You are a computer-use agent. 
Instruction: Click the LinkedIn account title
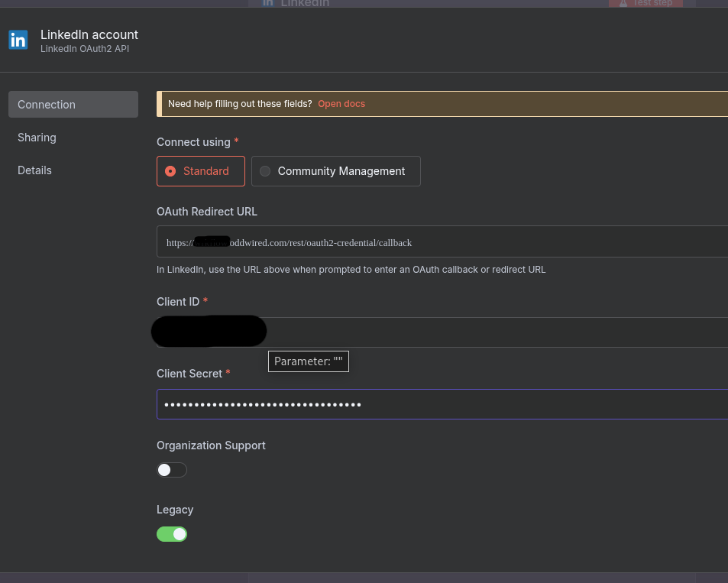click(89, 35)
